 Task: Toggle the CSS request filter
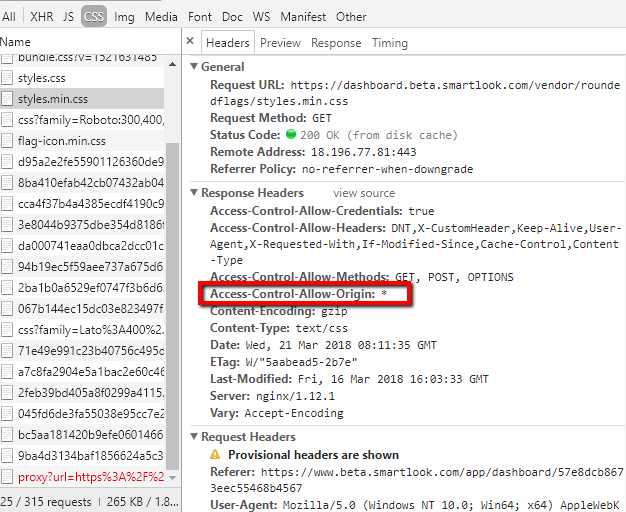[94, 16]
